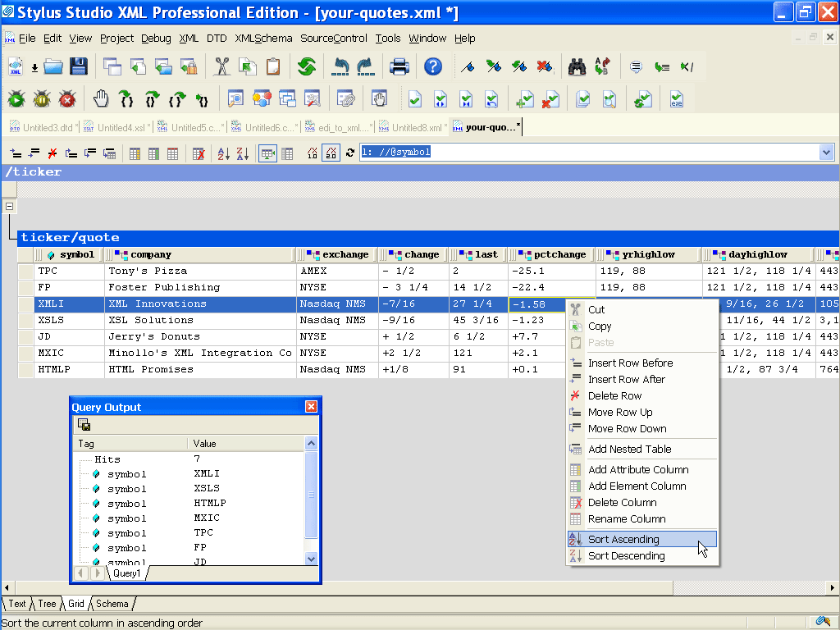Sort column descending with the Z-A toolbar icon
This screenshot has width=840, height=630.
(x=243, y=153)
